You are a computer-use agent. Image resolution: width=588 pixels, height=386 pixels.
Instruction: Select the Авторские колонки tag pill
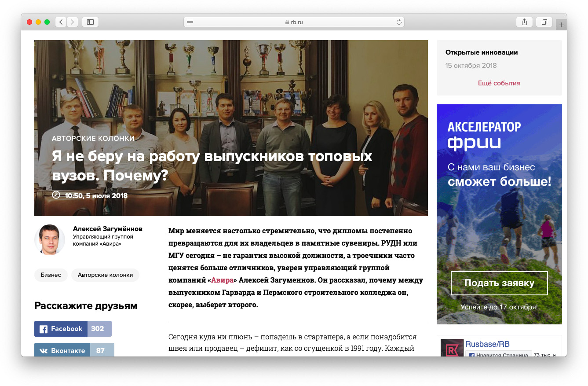(x=105, y=275)
